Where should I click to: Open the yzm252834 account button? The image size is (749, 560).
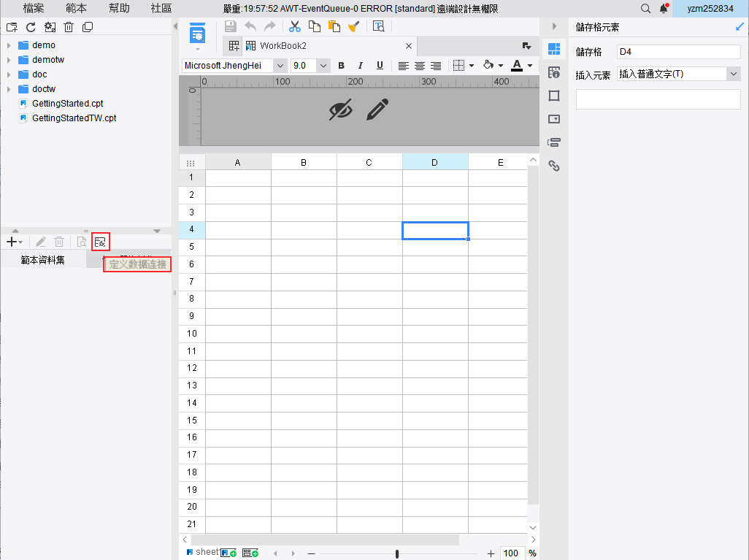click(x=710, y=9)
